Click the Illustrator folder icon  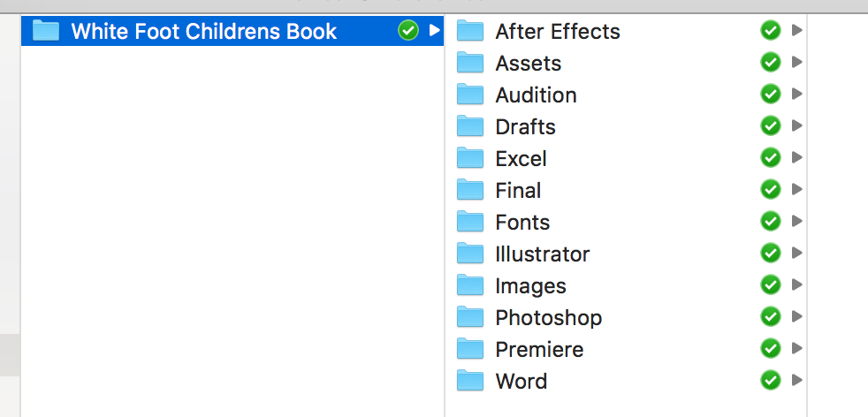click(x=470, y=254)
